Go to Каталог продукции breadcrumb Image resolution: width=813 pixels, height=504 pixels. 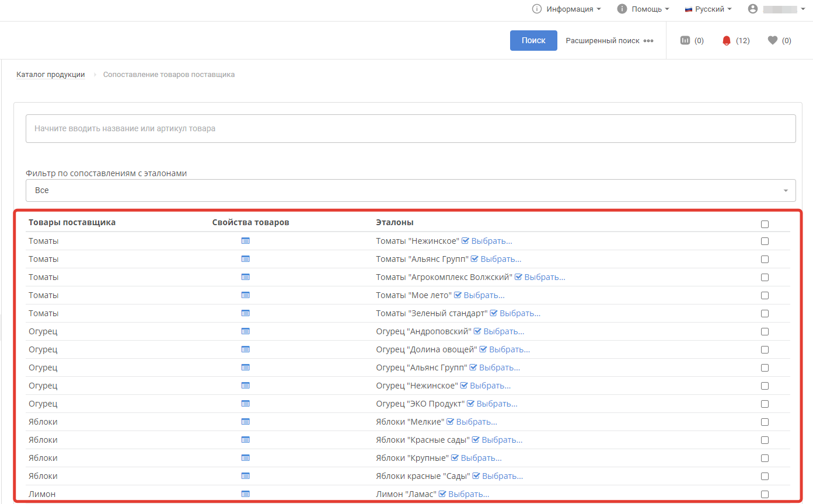50,75
